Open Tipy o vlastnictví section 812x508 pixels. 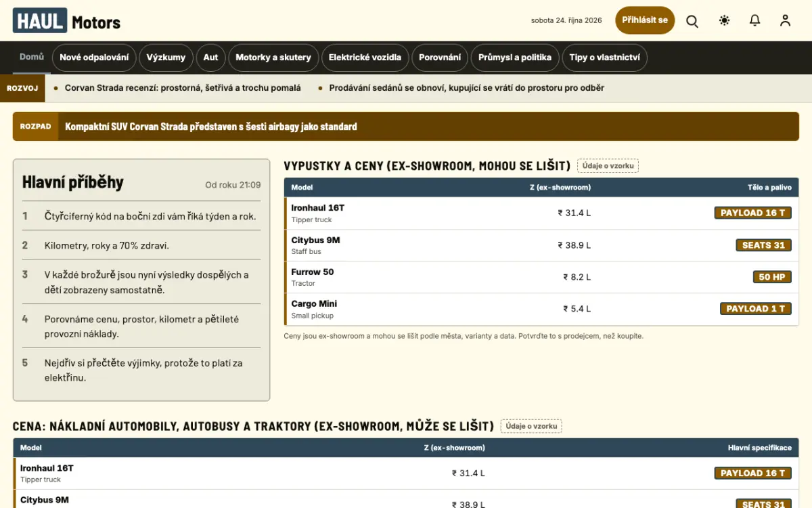click(x=605, y=58)
